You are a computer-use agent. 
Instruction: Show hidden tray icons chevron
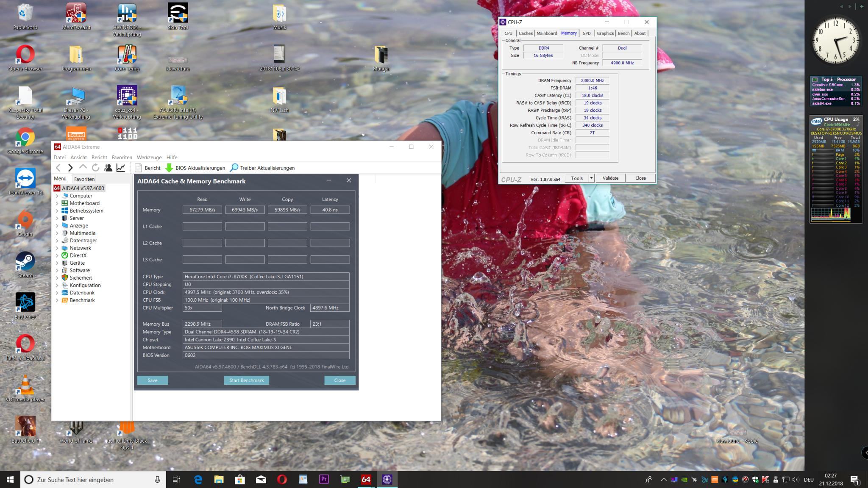[663, 480]
